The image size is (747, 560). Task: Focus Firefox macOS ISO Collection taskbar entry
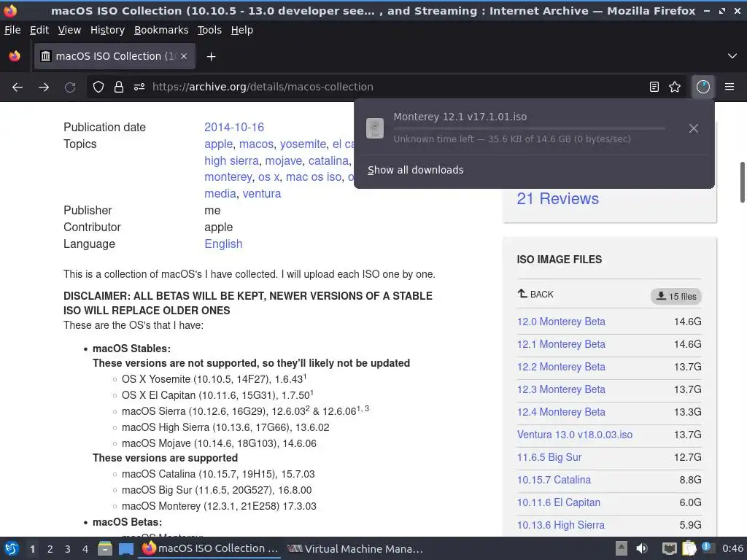click(x=209, y=548)
